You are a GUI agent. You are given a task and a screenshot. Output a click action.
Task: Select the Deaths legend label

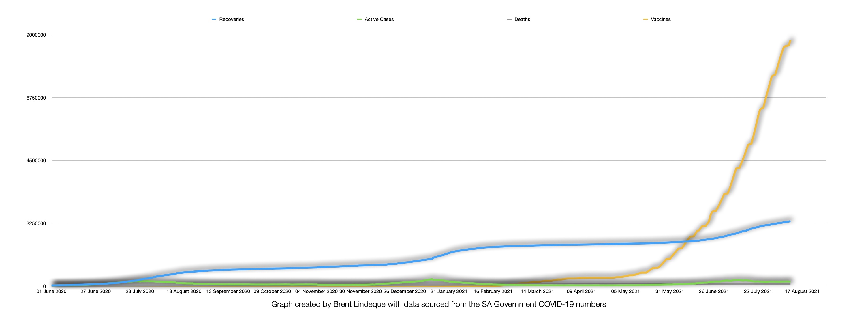pyautogui.click(x=522, y=20)
